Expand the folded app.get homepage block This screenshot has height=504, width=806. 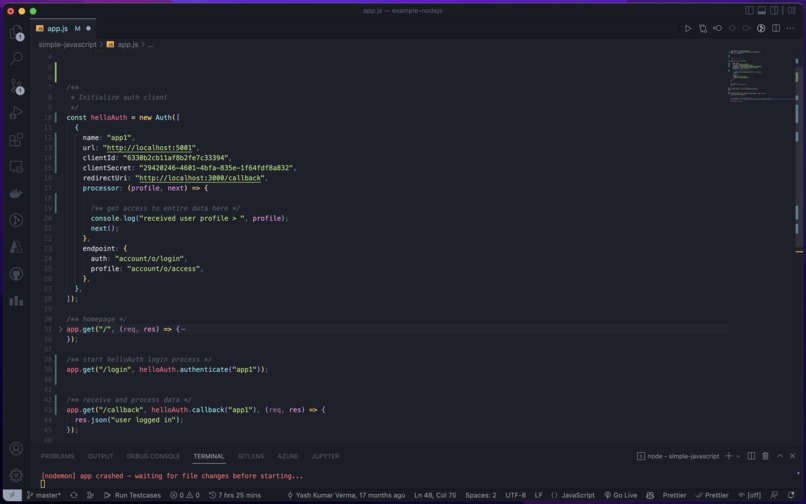[x=60, y=329]
